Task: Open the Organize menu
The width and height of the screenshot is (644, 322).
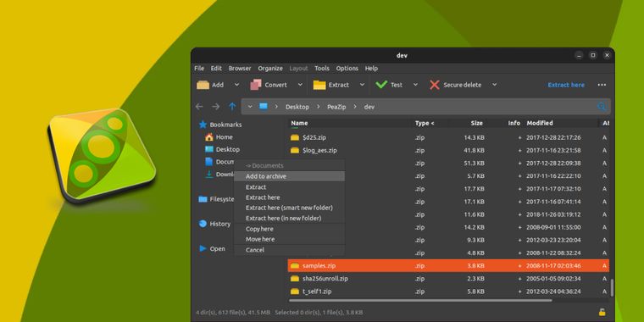Action: point(270,69)
